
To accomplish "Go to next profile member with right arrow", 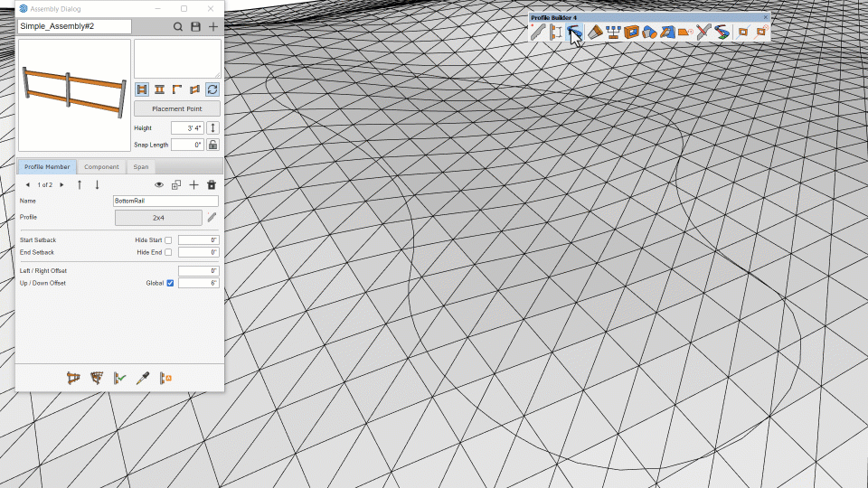I will coord(61,184).
